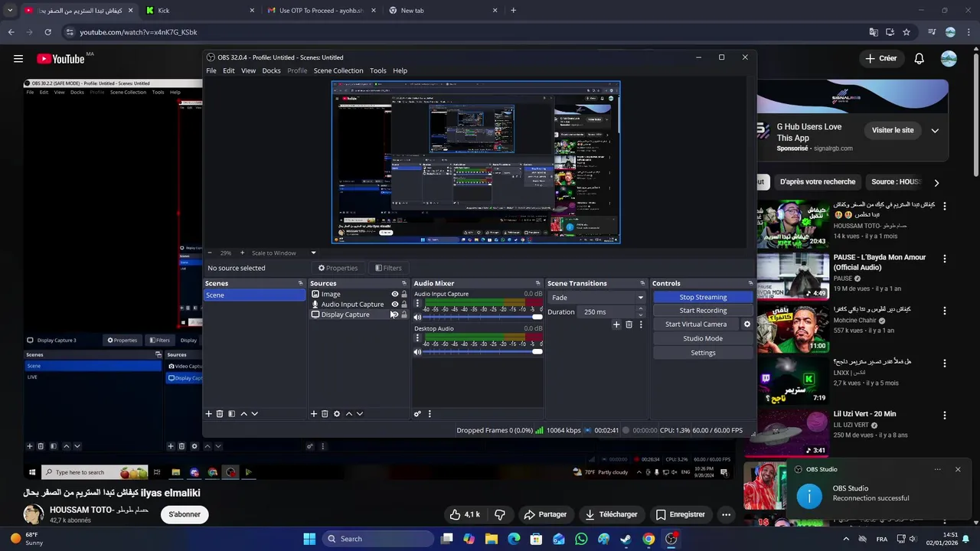Adjust Audio Input Capture volume slider
Image resolution: width=980 pixels, height=551 pixels.
(483, 317)
